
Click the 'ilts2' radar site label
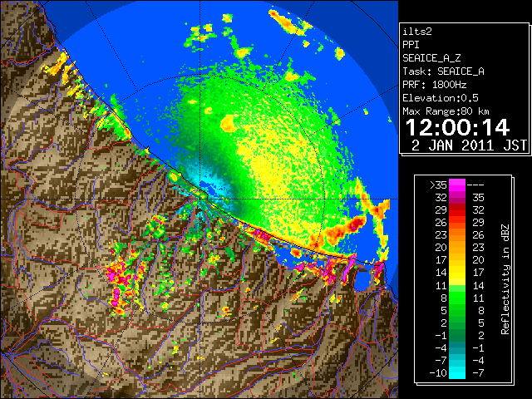click(x=417, y=32)
